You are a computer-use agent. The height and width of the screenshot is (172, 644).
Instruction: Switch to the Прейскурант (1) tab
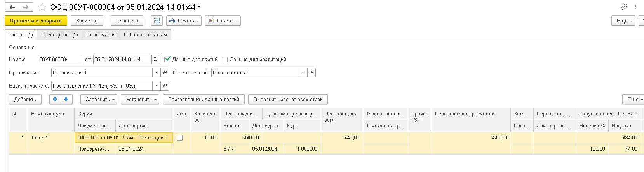coord(59,34)
